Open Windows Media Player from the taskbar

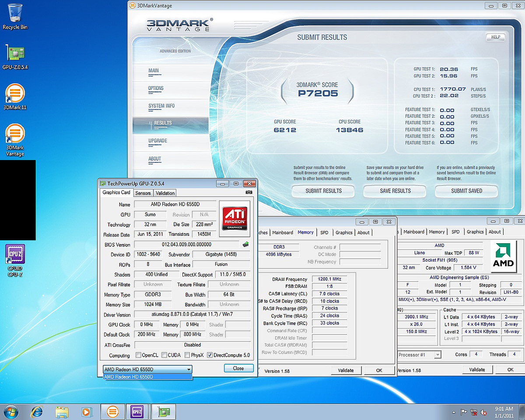point(87,412)
